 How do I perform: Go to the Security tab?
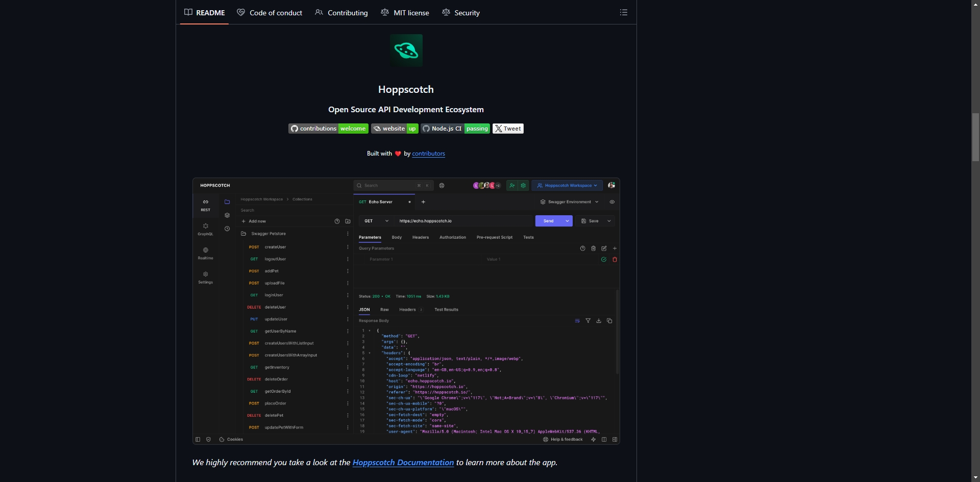(x=461, y=13)
